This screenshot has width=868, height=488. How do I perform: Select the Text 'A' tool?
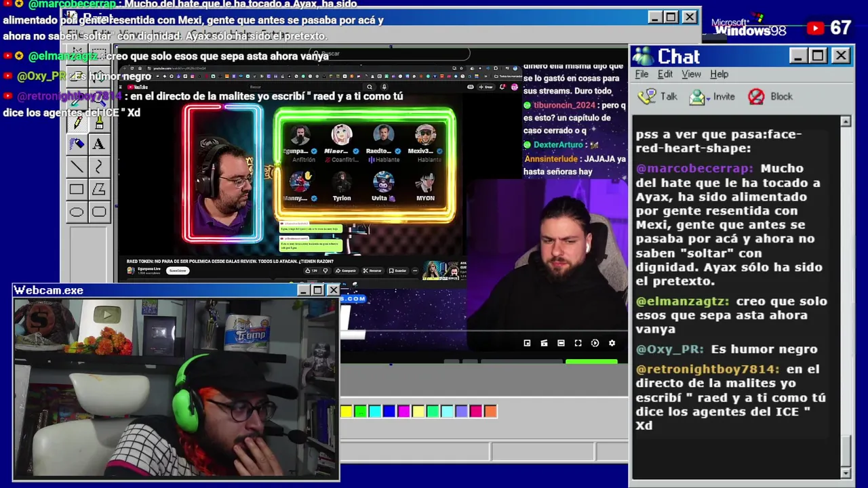click(99, 144)
